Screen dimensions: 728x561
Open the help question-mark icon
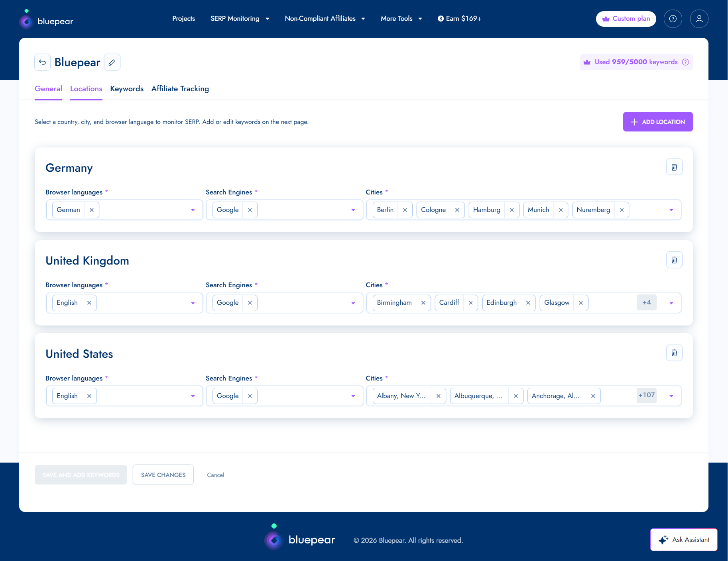(x=673, y=19)
